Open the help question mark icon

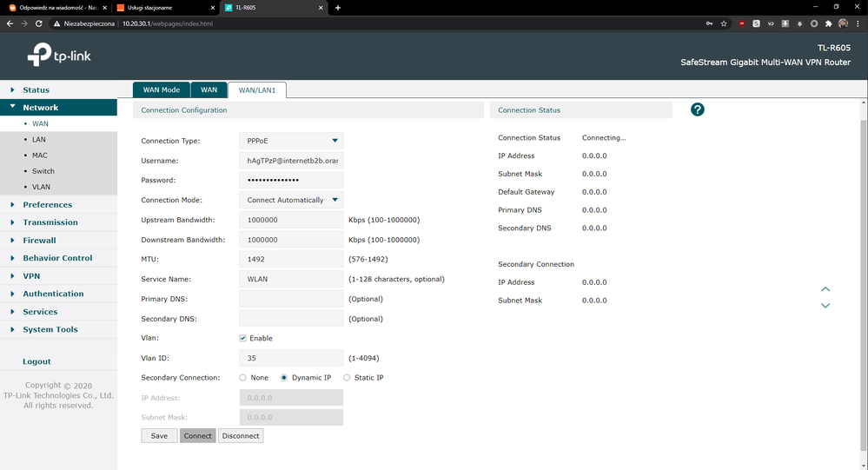click(x=697, y=109)
